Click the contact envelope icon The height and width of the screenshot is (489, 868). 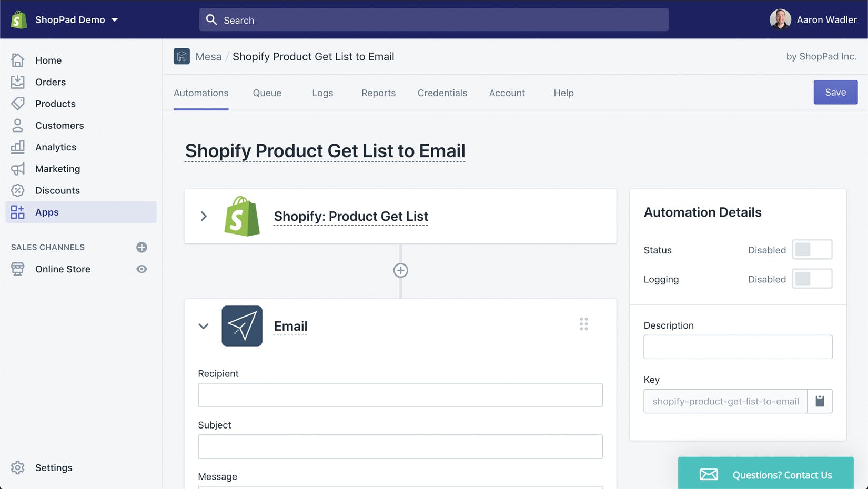709,474
